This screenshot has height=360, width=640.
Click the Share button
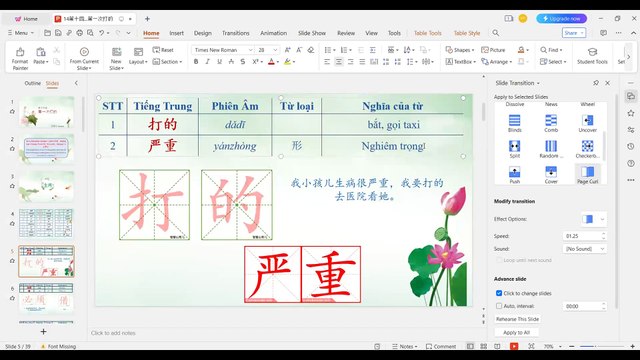coord(574,33)
